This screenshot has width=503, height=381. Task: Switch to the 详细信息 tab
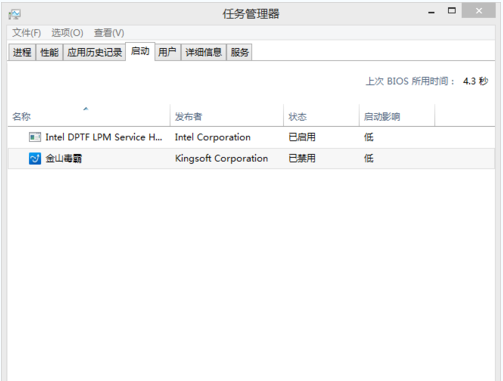[203, 52]
